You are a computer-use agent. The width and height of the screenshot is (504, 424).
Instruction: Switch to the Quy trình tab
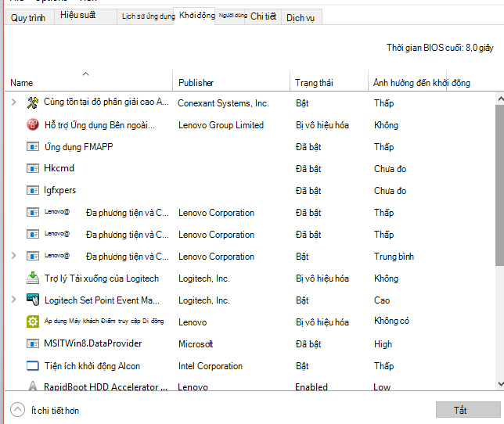point(28,18)
